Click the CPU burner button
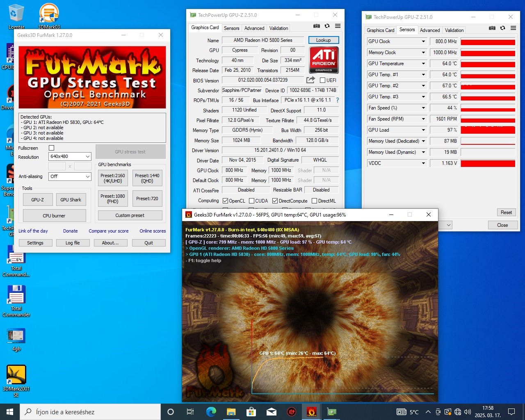Viewport: 525px width, 420px height. click(54, 216)
